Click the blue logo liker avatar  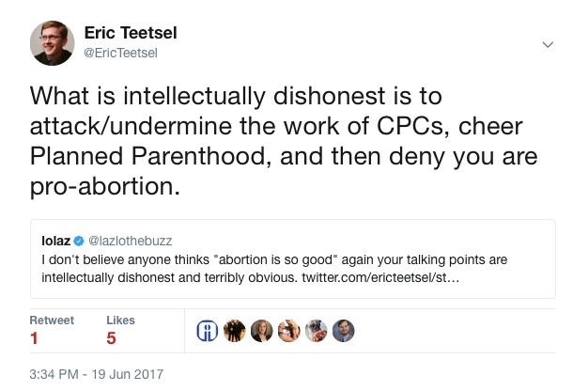click(x=208, y=330)
